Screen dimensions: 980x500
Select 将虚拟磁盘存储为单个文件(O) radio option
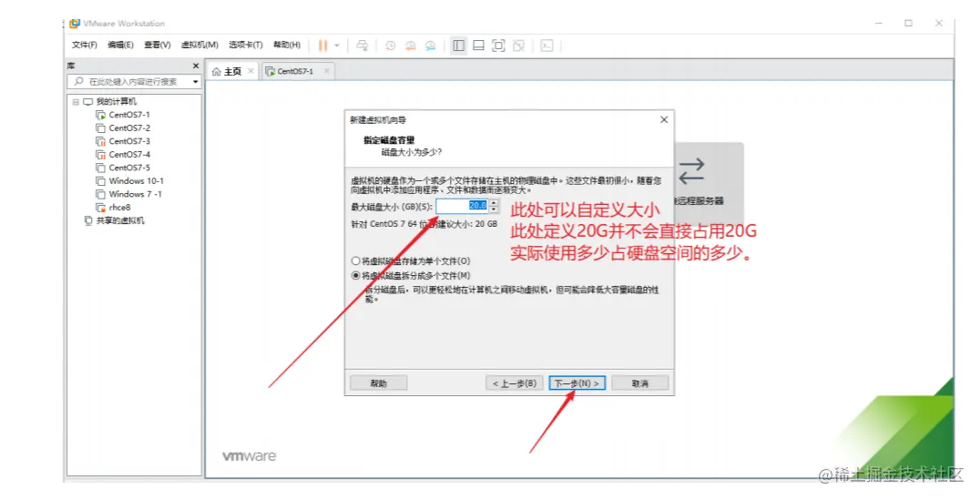coord(411,260)
